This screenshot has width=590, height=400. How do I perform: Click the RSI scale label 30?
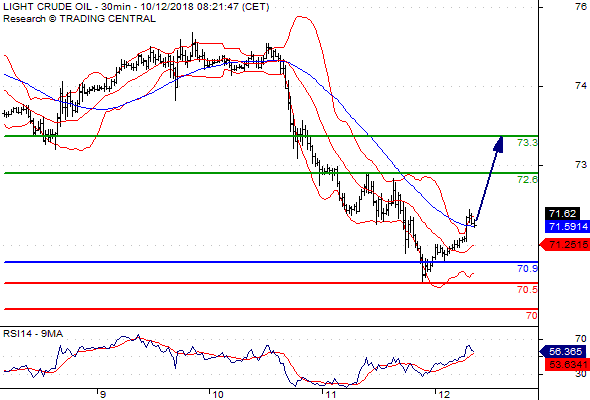580,374
